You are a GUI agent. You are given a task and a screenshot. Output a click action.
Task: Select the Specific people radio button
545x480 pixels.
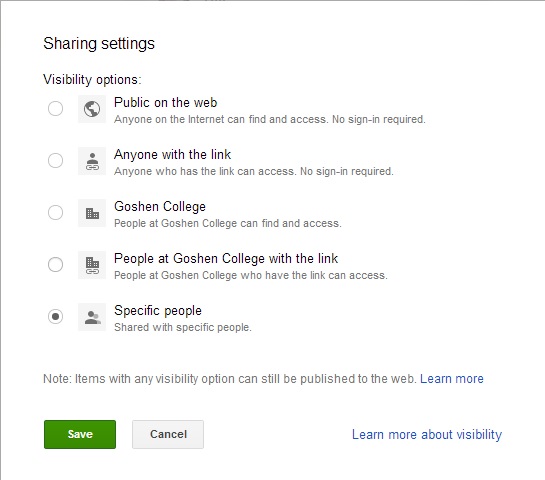[x=55, y=316]
